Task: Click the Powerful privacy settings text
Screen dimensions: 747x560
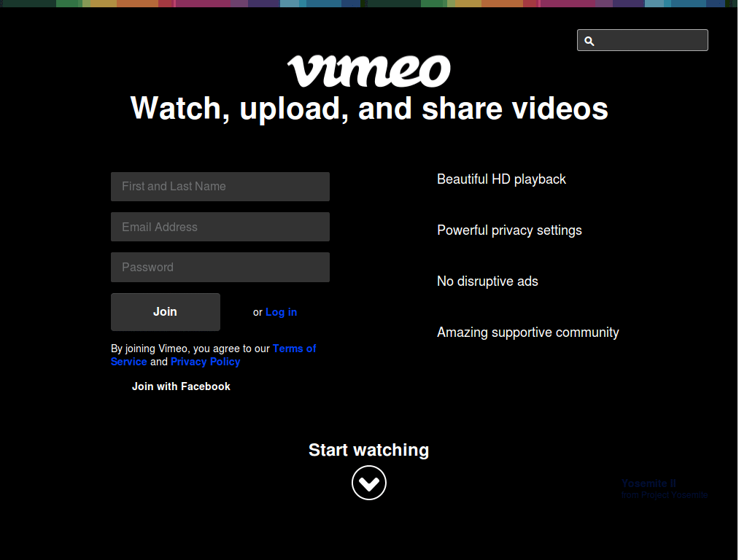Action: pyautogui.click(x=509, y=230)
